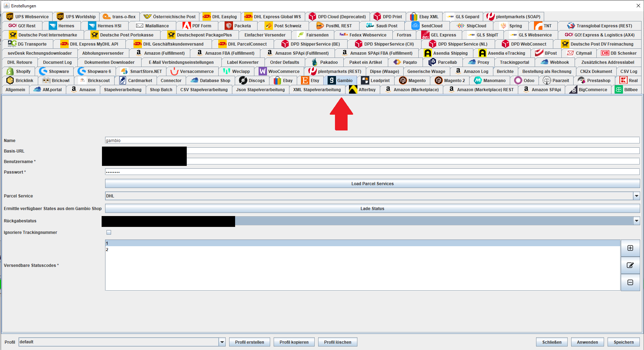Open the Odoo tab icon
Image resolution: width=644 pixels, height=350 pixels.
[518, 80]
